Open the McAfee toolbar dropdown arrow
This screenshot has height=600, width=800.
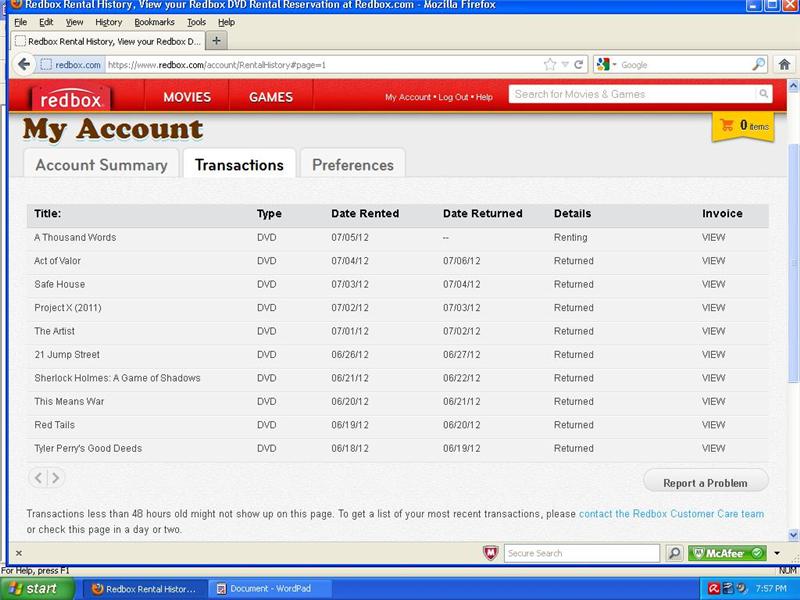click(777, 553)
